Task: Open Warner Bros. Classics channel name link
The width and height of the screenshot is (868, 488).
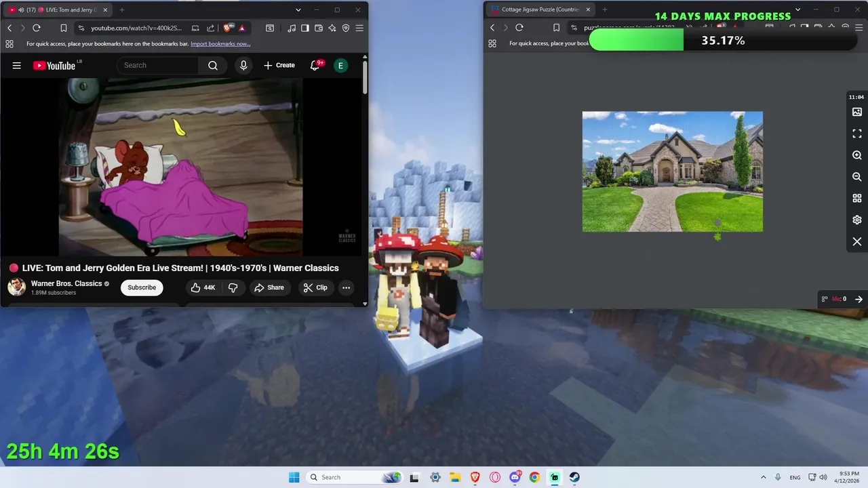Action: 66,283
